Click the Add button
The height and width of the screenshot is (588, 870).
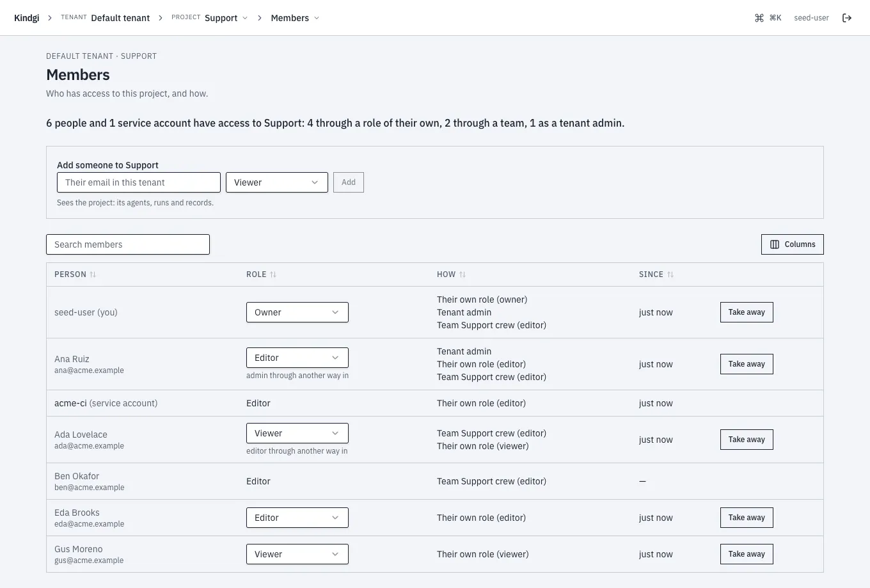pyautogui.click(x=349, y=182)
